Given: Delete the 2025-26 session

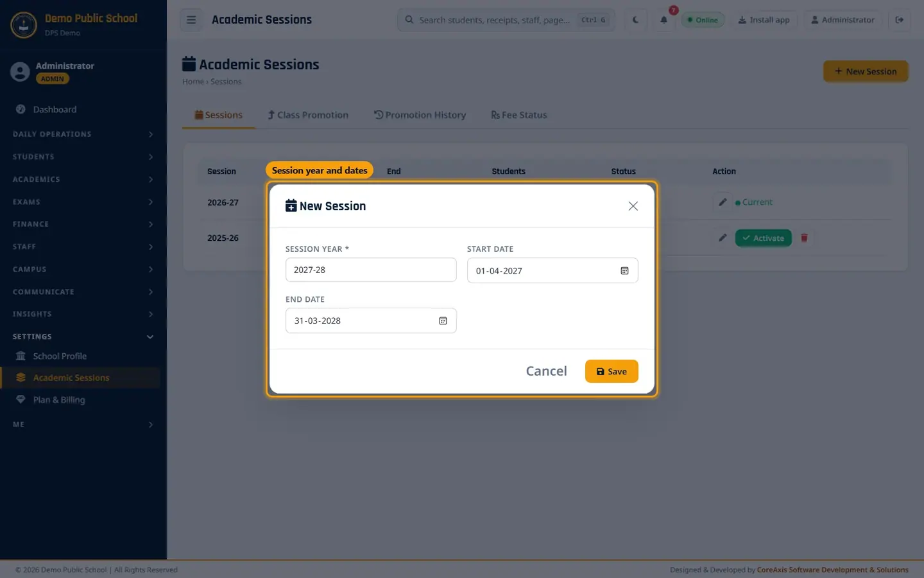Looking at the screenshot, I should (804, 238).
